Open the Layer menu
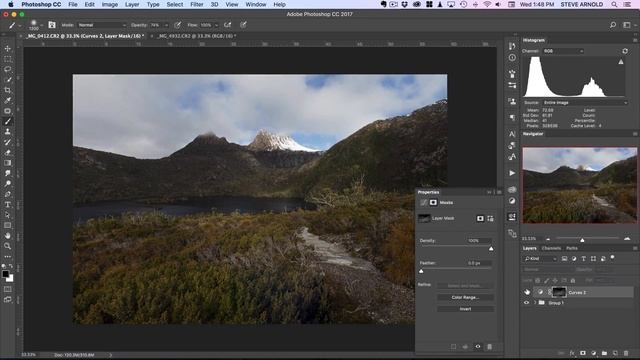Image resolution: width=640 pixels, height=360 pixels. 132,4
